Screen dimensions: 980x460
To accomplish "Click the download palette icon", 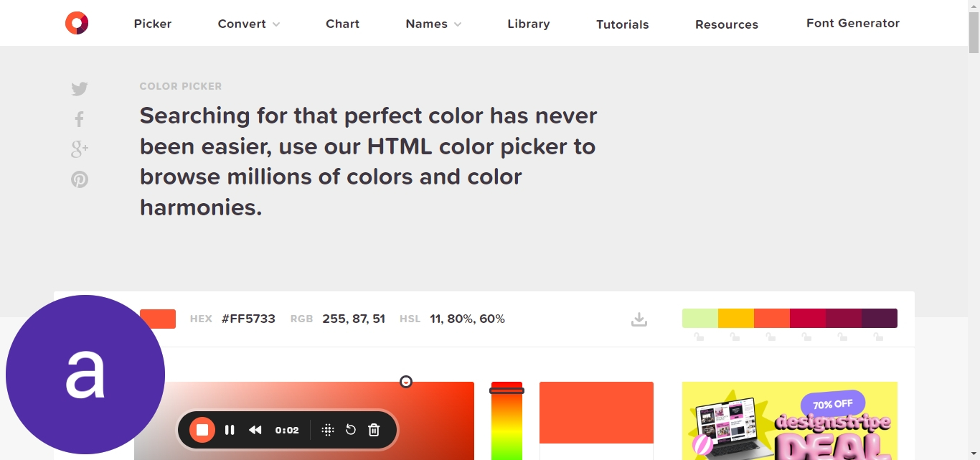I will point(639,319).
